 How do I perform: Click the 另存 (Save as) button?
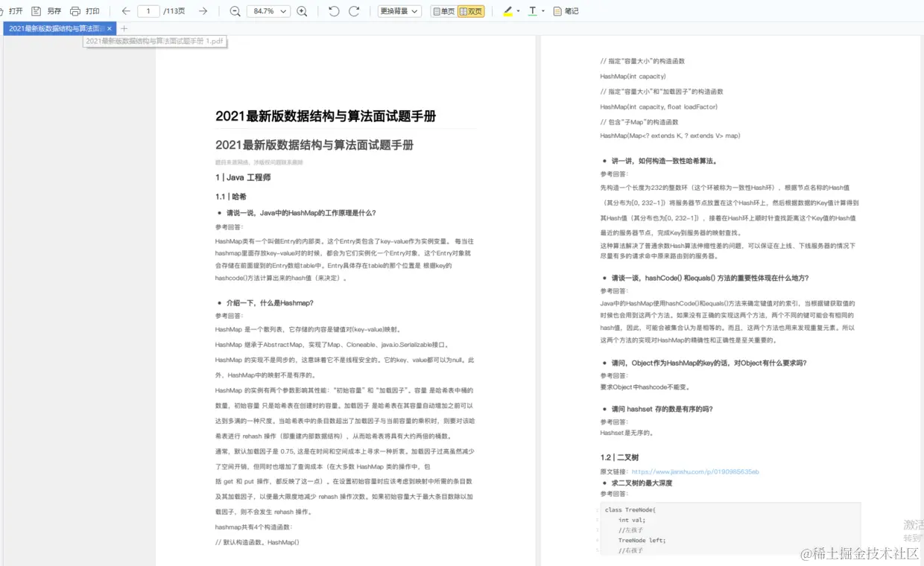coord(46,11)
